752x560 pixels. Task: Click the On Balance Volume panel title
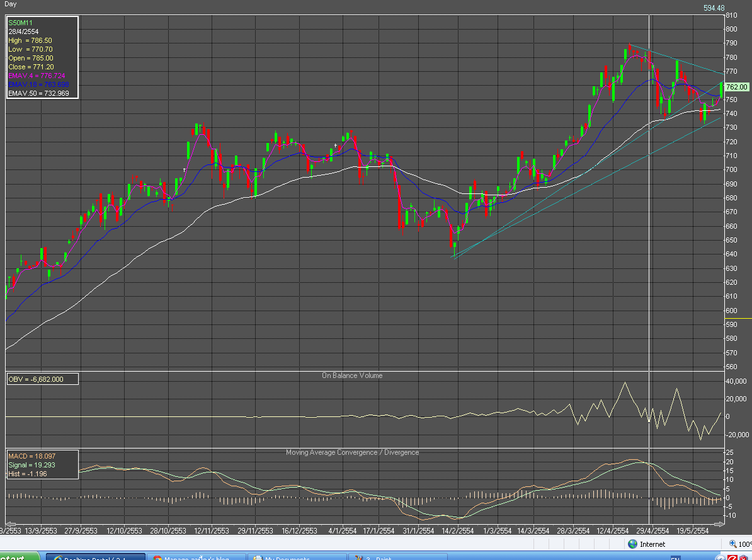pyautogui.click(x=352, y=375)
